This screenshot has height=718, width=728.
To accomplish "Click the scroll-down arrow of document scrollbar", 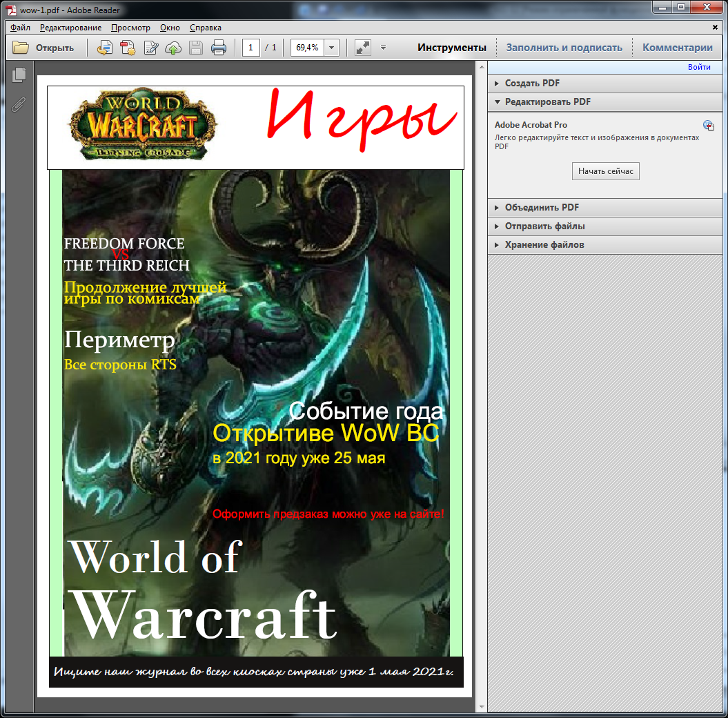I will coord(482,707).
